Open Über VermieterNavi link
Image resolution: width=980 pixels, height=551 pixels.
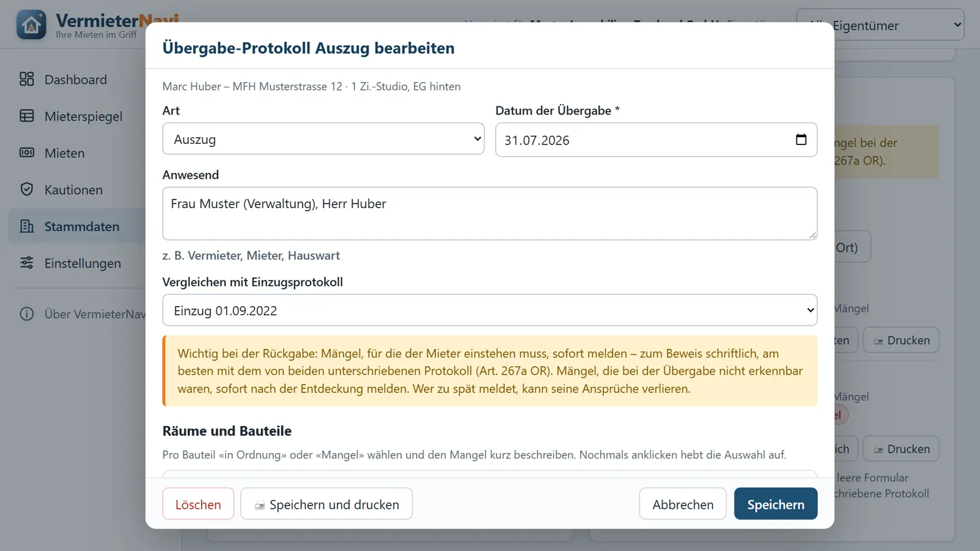click(83, 314)
